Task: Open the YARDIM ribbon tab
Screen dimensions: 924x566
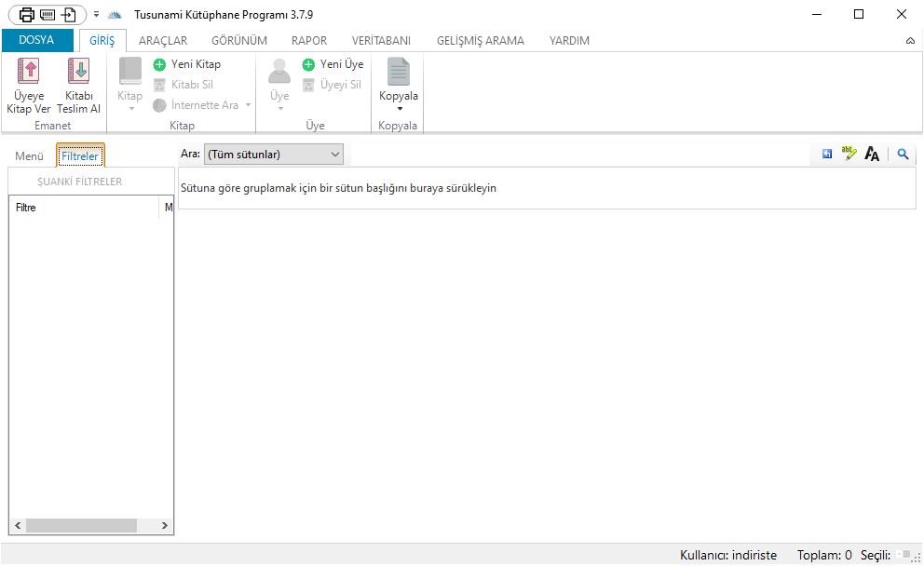Action: click(x=569, y=41)
